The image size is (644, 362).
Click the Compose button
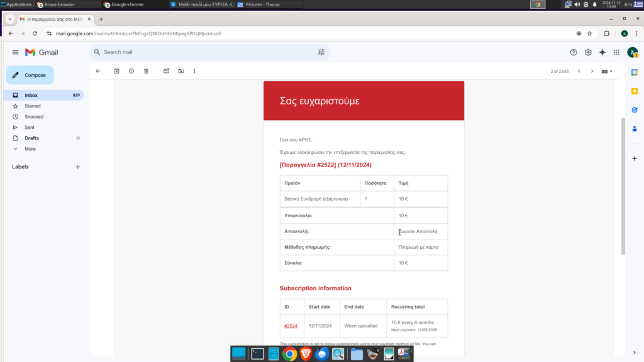30,75
